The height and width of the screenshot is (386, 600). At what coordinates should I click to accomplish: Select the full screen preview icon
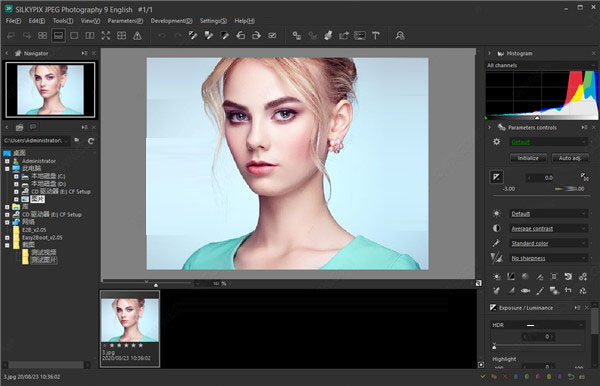(x=106, y=36)
